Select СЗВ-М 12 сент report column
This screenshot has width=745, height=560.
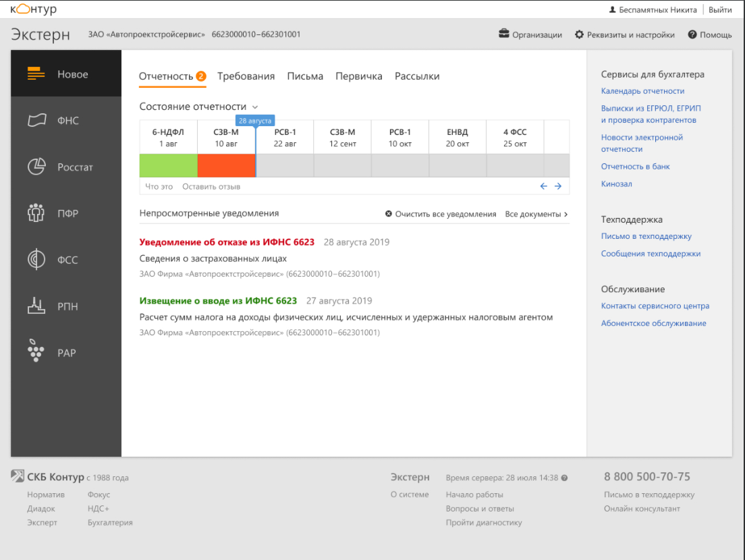click(343, 137)
